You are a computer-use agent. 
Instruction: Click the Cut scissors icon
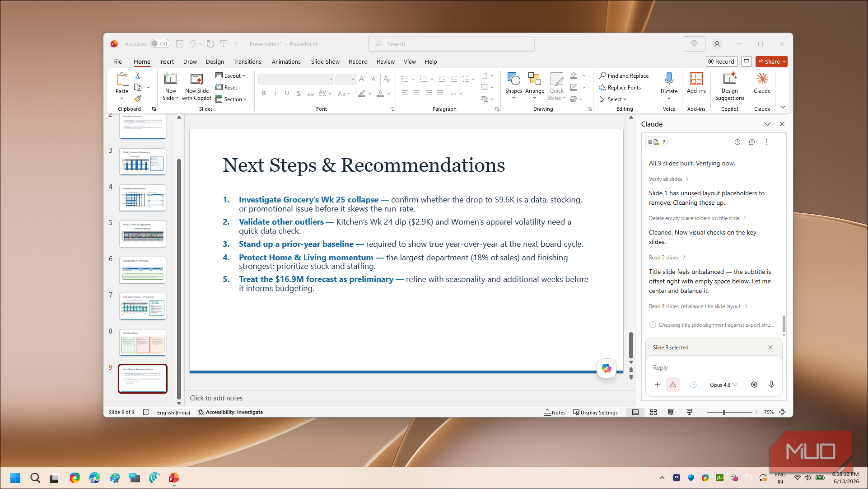(x=138, y=76)
